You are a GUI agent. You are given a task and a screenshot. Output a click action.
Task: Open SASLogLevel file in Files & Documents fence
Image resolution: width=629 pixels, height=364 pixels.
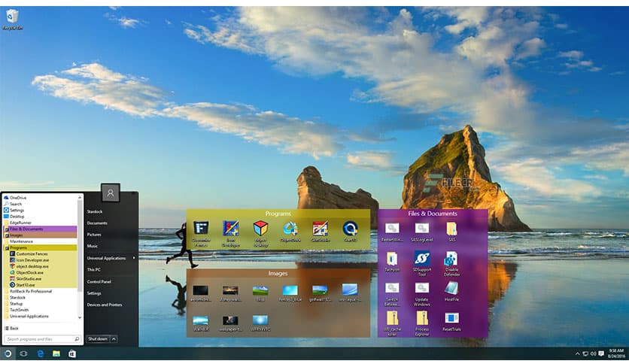[421, 229]
